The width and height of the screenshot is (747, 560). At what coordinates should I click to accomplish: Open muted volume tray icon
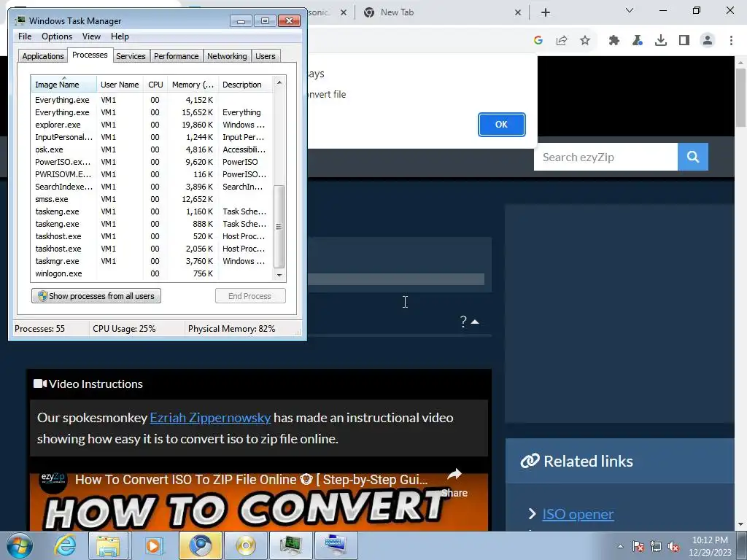coord(673,546)
